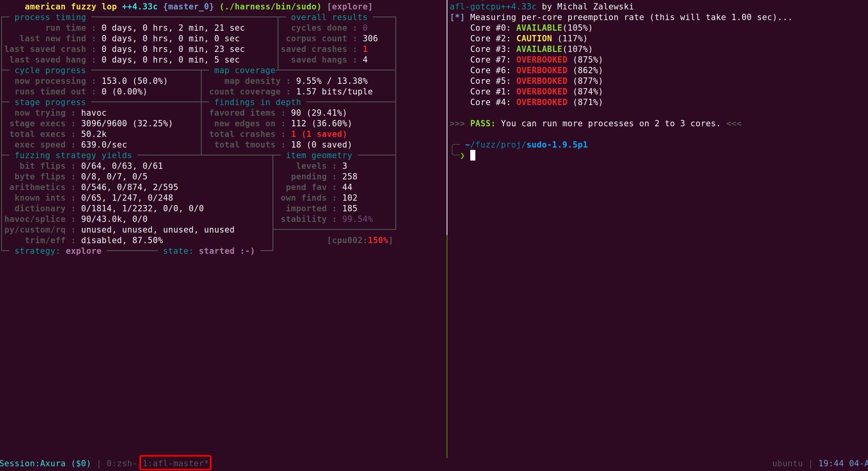Image resolution: width=868 pixels, height=471 pixels.
Task: Click the last saved crash time value
Action: (x=173, y=49)
